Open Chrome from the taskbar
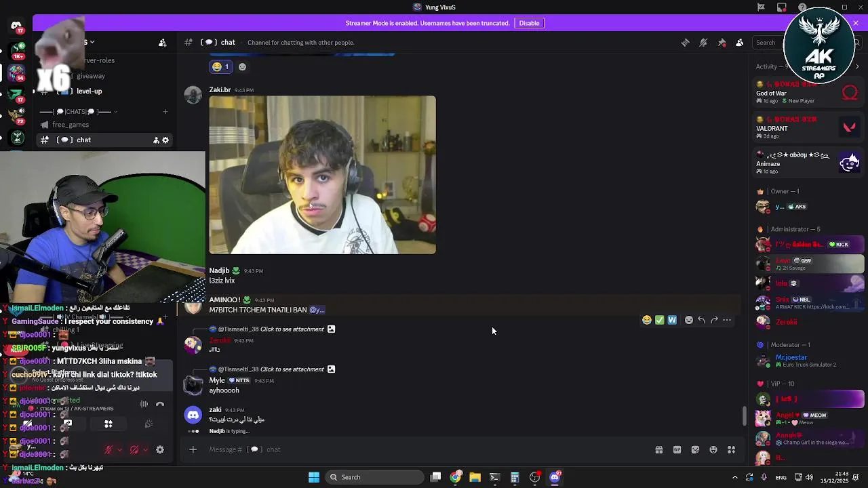Screen dimensions: 868x488 (455, 477)
